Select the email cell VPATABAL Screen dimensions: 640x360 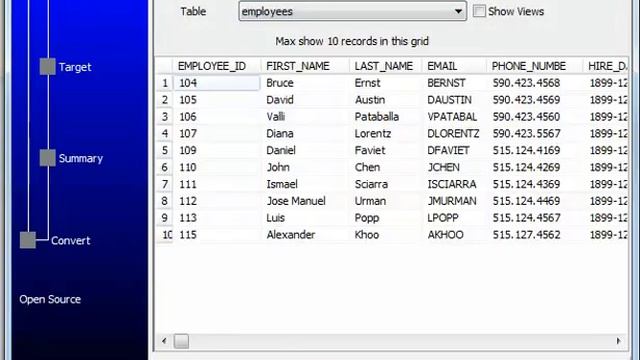pos(454,117)
